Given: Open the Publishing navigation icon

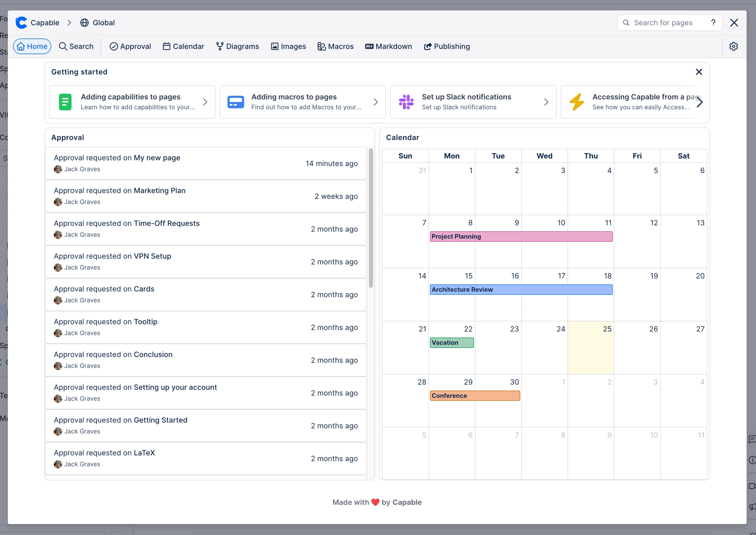Looking at the screenshot, I should pos(428,46).
